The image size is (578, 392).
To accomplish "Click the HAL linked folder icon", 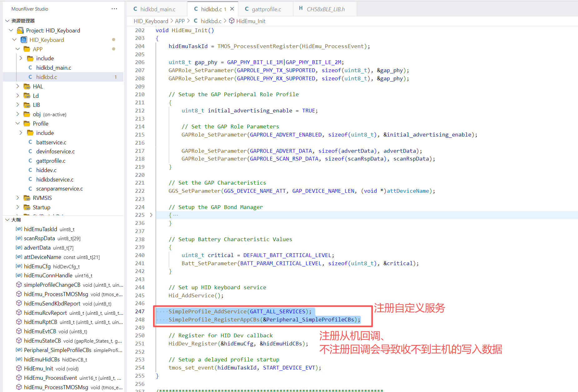I will tap(27, 86).
